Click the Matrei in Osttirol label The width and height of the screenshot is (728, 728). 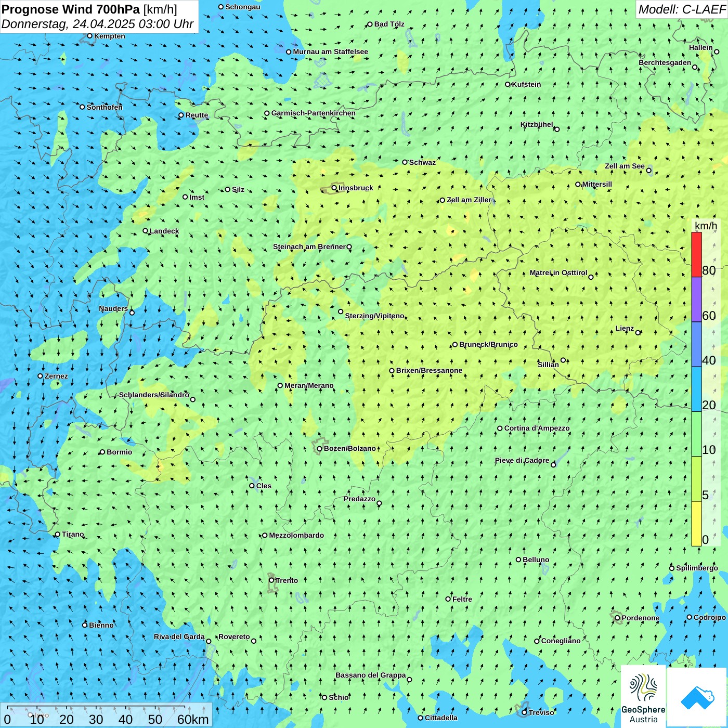(x=558, y=273)
